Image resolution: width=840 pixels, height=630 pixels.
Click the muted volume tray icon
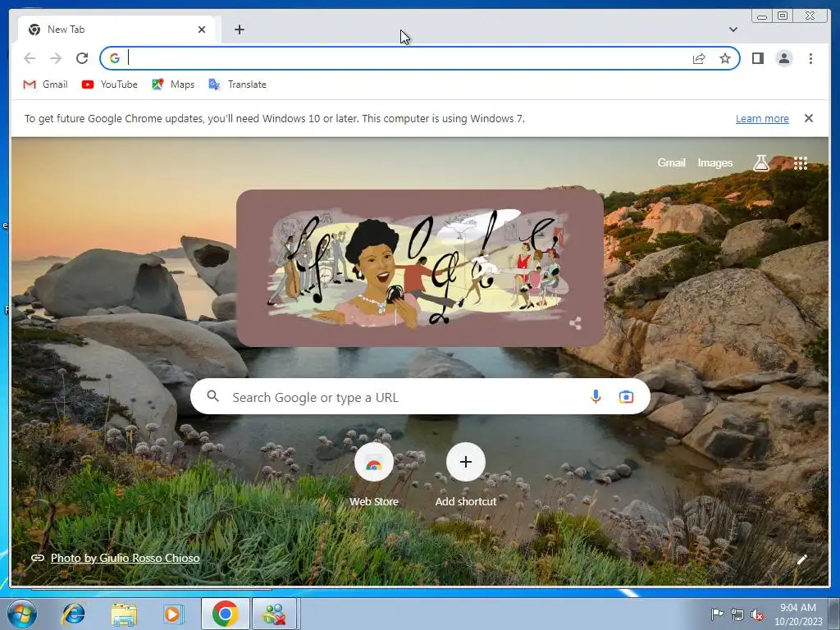click(x=757, y=614)
